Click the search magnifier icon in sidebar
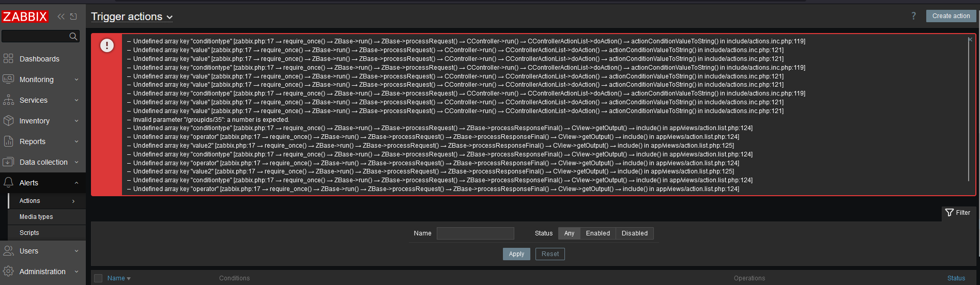 (73, 36)
